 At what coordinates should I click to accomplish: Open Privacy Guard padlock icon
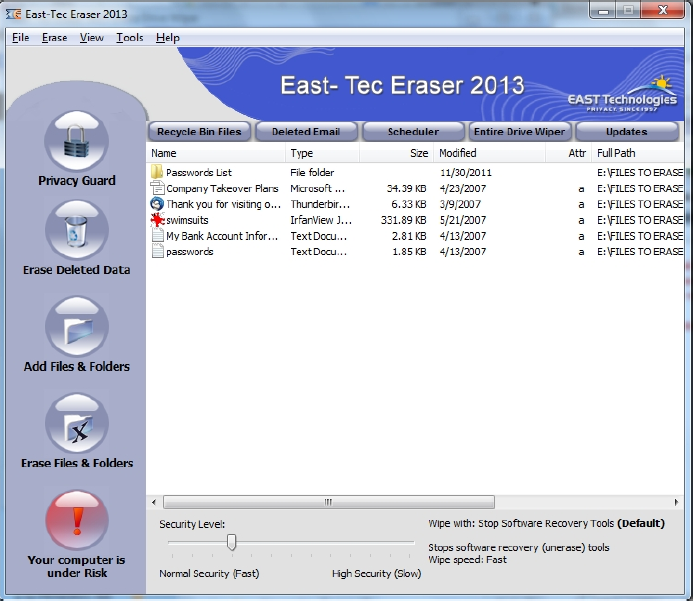point(77,140)
